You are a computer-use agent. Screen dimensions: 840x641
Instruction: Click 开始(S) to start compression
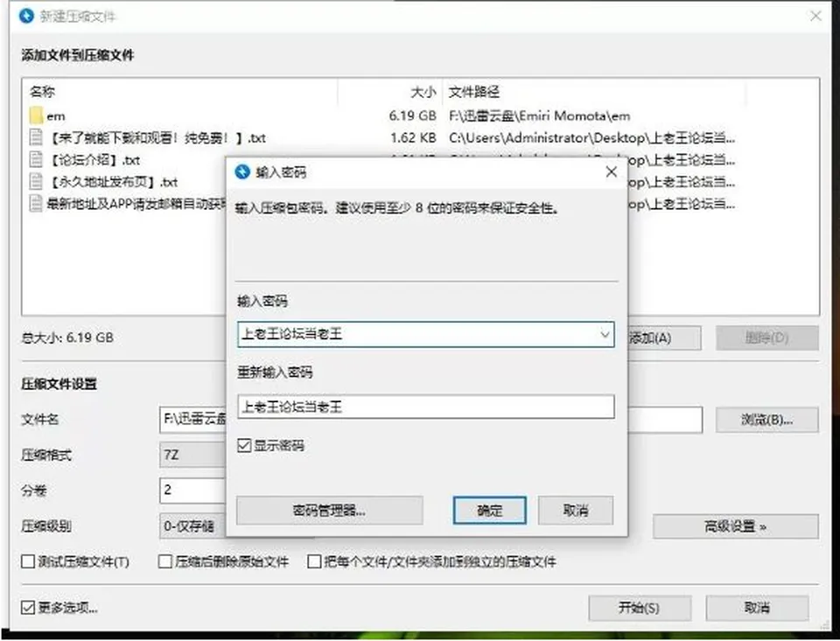pos(640,608)
